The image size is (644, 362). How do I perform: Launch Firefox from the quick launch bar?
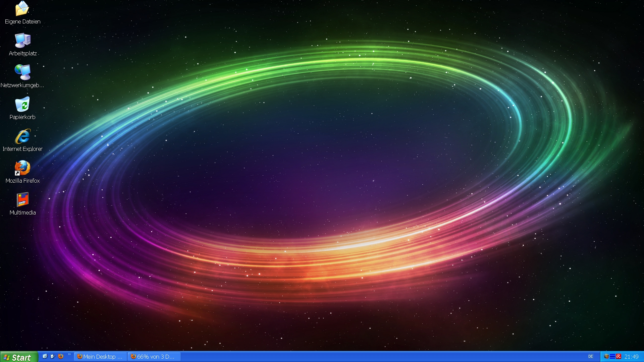[61, 356]
